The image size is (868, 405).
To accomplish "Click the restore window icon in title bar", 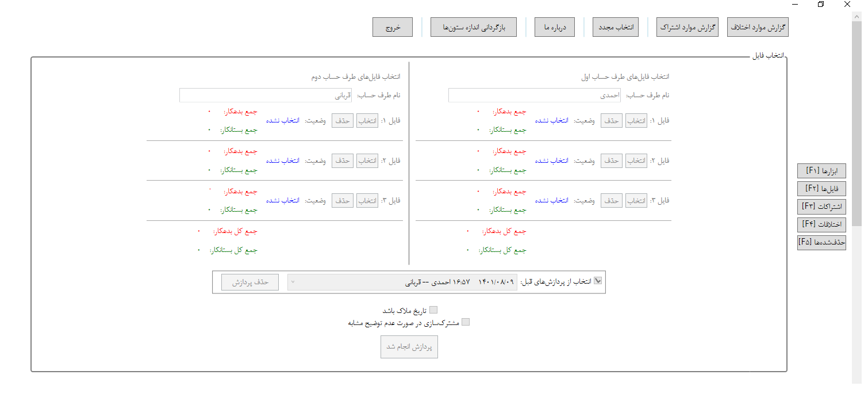I will [x=821, y=4].
